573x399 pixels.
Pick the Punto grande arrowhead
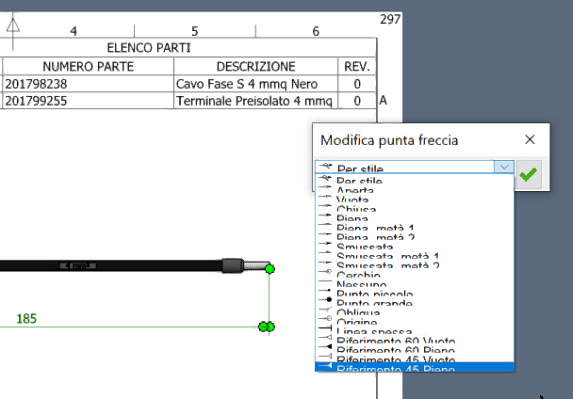[x=414, y=303]
